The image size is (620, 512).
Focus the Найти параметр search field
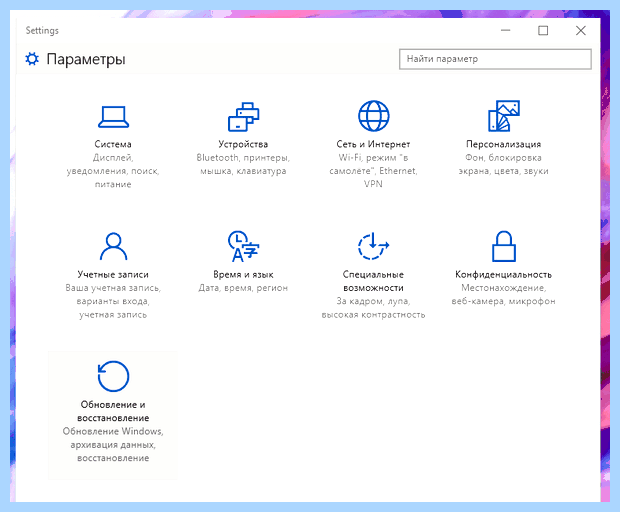pyautogui.click(x=495, y=59)
